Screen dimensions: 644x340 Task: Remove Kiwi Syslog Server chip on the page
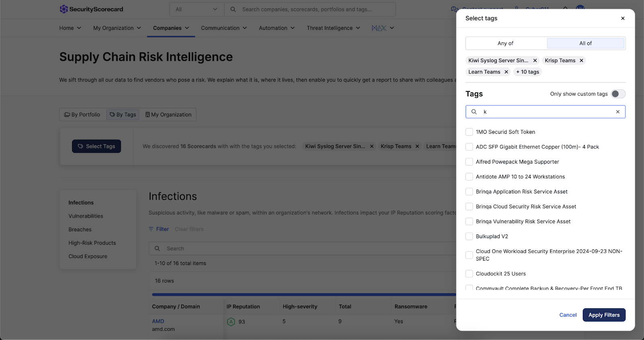coord(372,146)
